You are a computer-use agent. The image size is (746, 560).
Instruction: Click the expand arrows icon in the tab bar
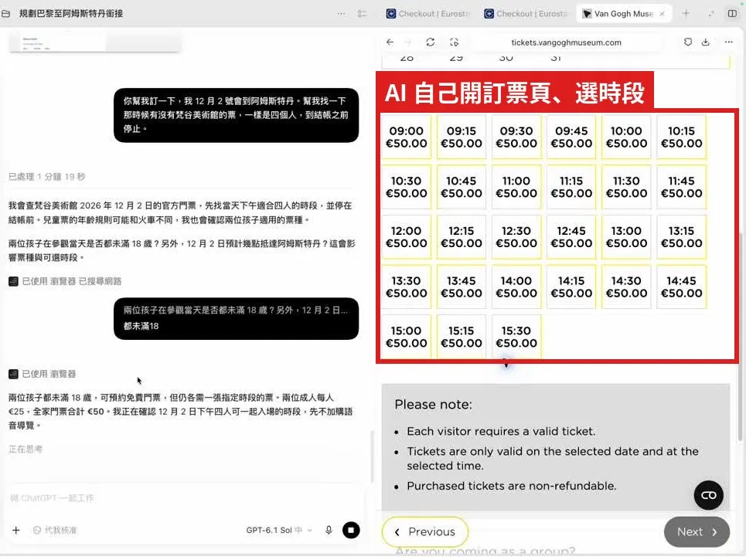click(x=710, y=14)
